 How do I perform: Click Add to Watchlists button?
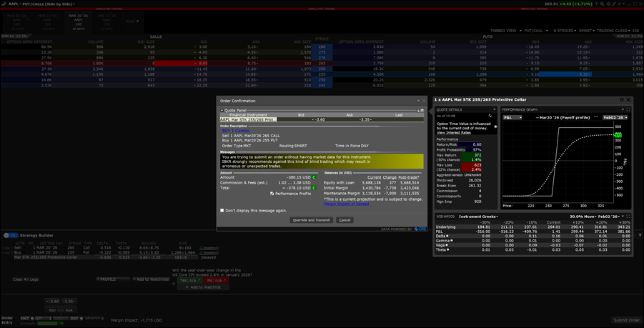coord(151,279)
